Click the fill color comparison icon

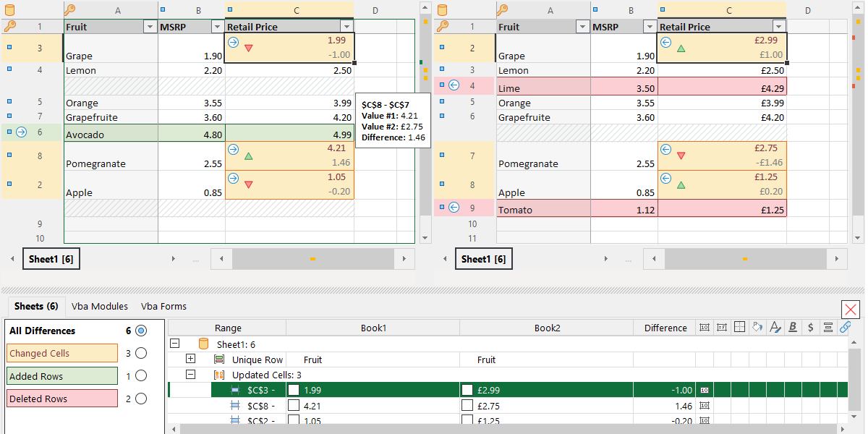point(757,327)
